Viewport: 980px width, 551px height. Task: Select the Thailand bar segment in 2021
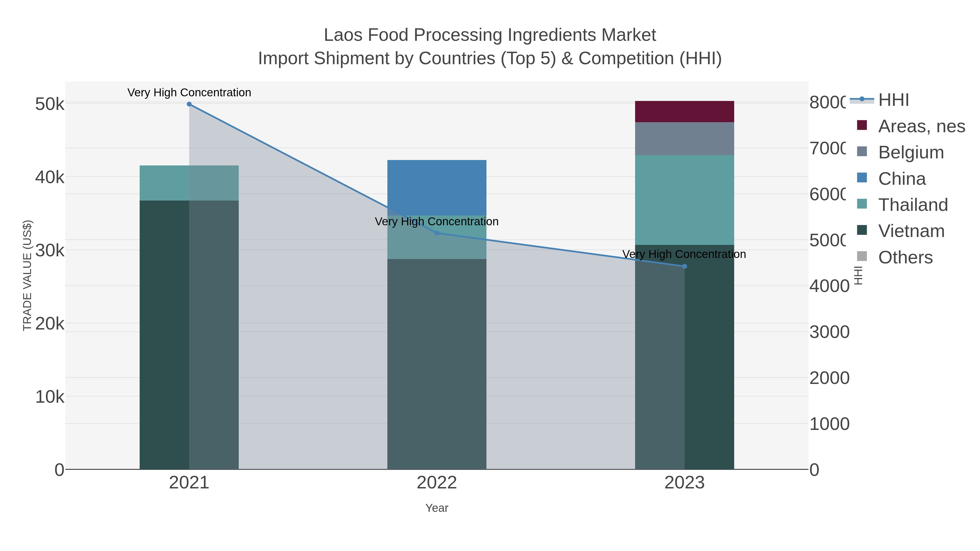click(x=189, y=183)
